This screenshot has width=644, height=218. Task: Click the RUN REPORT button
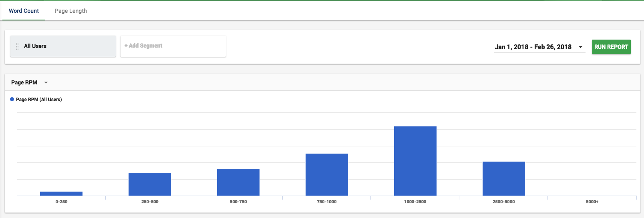click(x=611, y=47)
